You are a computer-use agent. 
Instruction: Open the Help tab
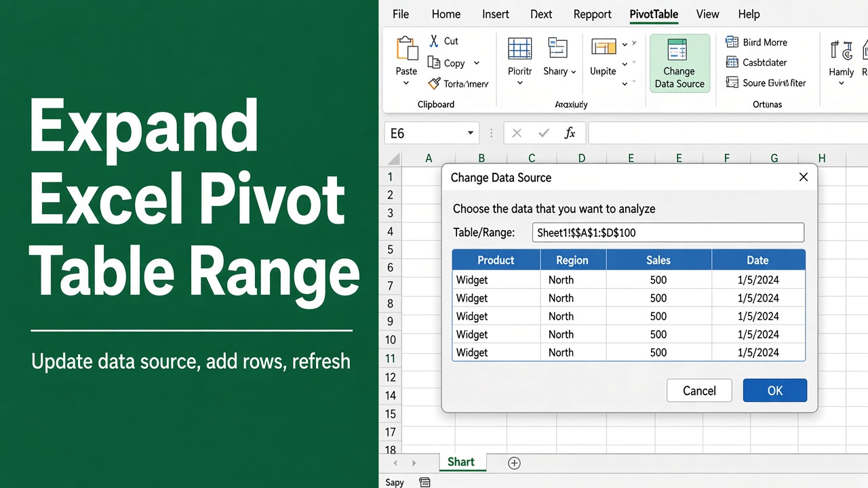pyautogui.click(x=749, y=14)
